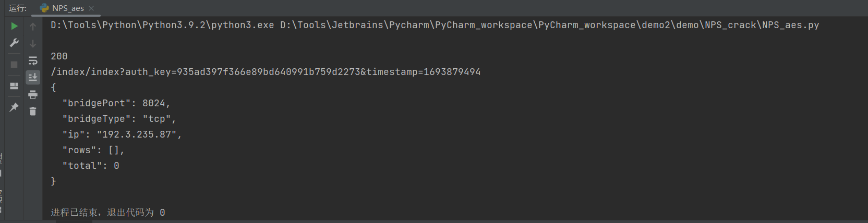868x223 pixels.
Task: Go down the stack trace with the down arrow
Action: (x=33, y=43)
